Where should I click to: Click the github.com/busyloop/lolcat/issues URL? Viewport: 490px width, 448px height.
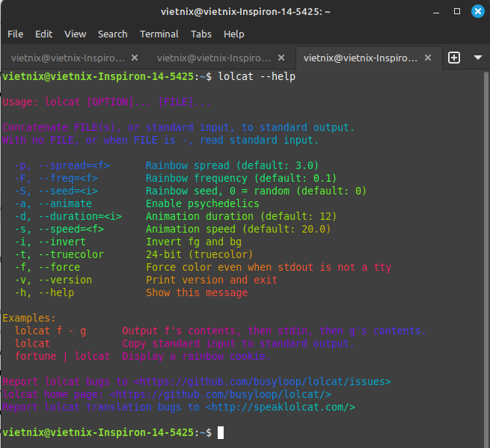tap(262, 381)
